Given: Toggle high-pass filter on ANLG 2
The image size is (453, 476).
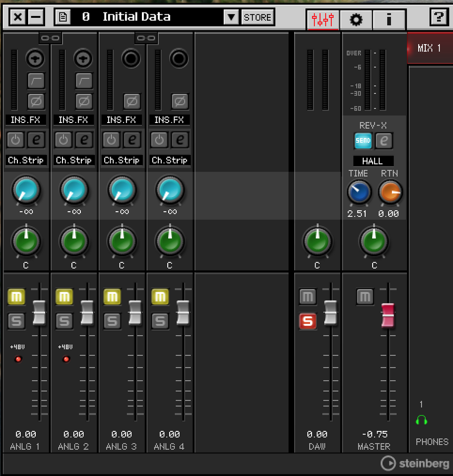Looking at the screenshot, I should pyautogui.click(x=84, y=81).
